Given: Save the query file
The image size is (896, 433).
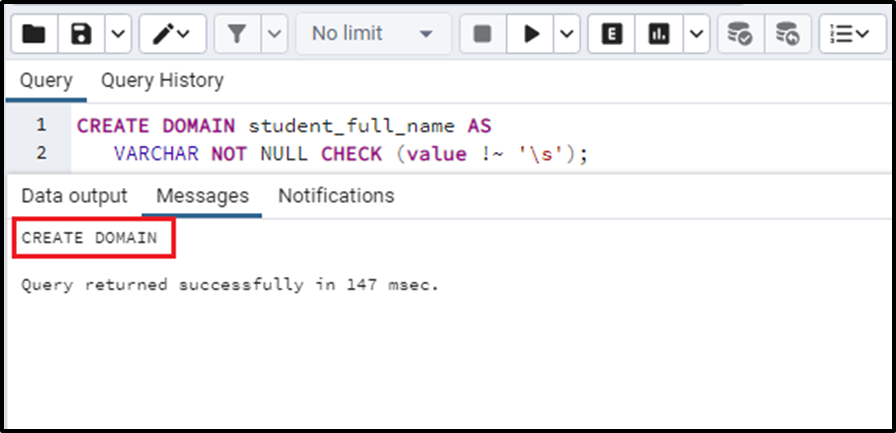Looking at the screenshot, I should (x=81, y=34).
